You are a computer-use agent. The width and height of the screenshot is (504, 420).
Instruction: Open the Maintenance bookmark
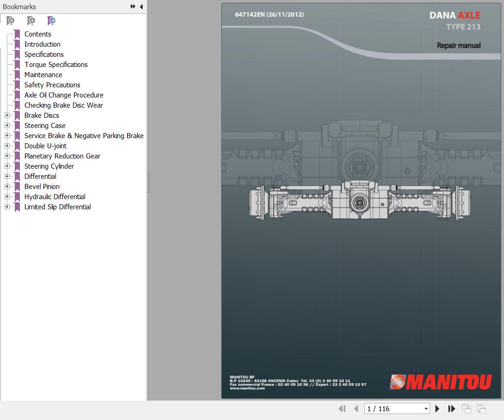[x=43, y=74]
